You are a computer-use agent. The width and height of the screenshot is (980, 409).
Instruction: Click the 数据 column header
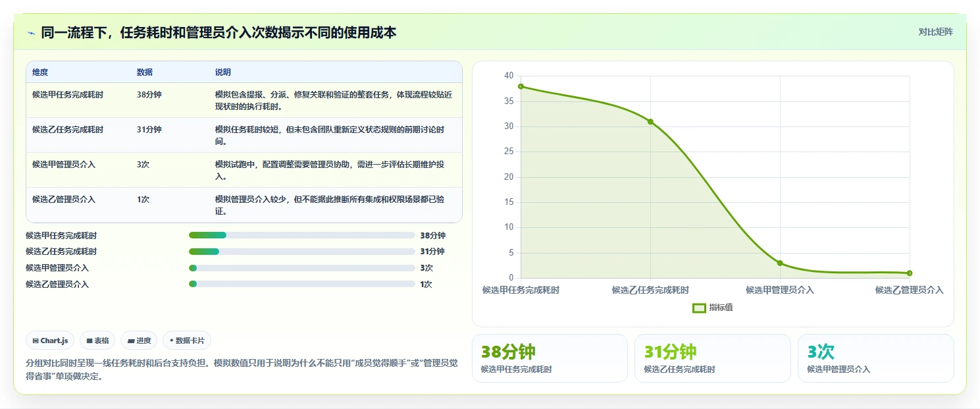click(x=145, y=72)
